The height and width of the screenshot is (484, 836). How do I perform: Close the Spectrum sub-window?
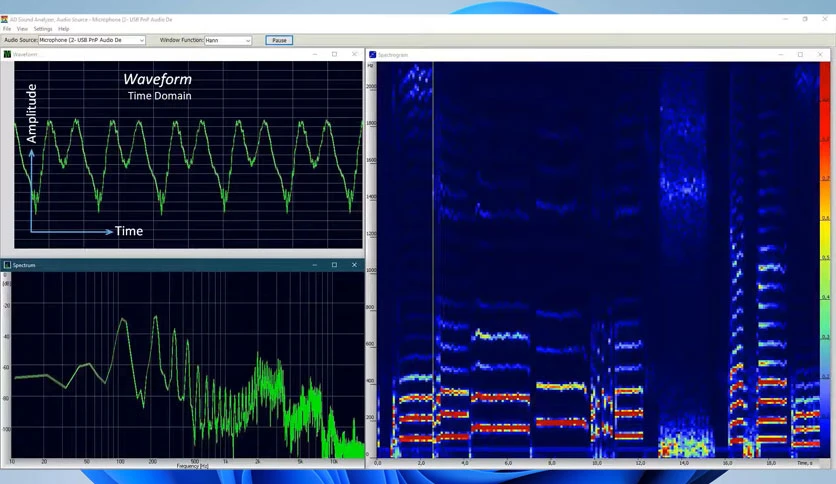(x=354, y=265)
